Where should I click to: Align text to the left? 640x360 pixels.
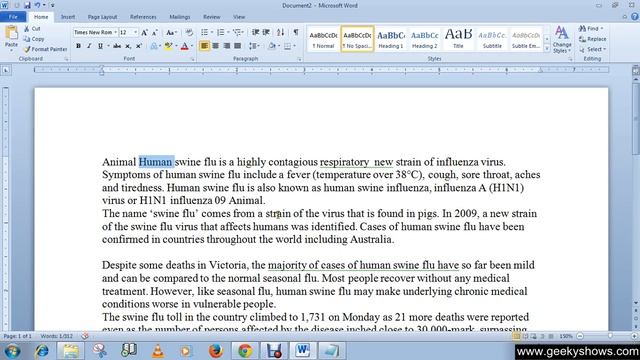coord(204,46)
